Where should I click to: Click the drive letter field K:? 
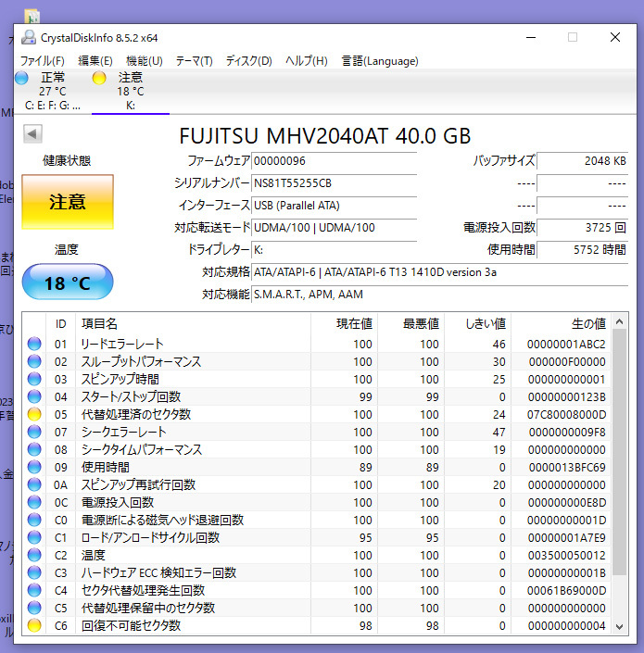pos(335,250)
